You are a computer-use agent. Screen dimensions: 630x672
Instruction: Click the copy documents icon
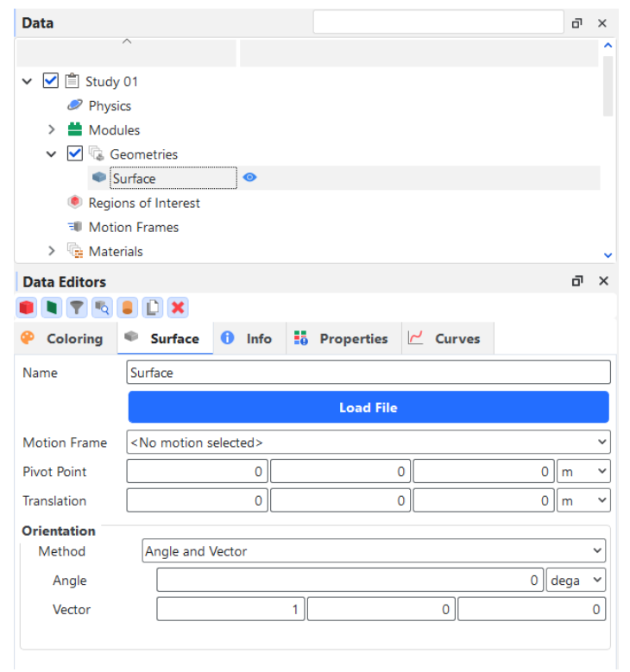pos(153,308)
